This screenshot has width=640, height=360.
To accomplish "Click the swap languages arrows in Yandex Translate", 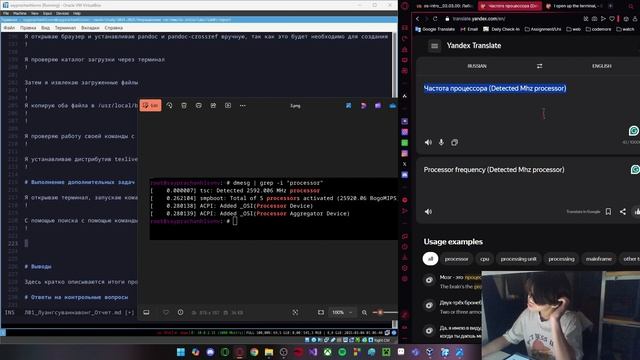I will coord(540,66).
